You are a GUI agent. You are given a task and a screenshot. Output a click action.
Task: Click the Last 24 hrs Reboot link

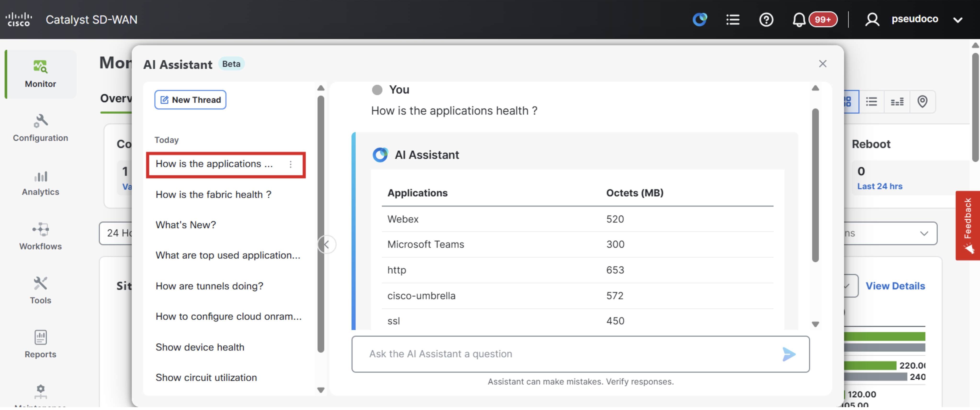[x=879, y=186]
